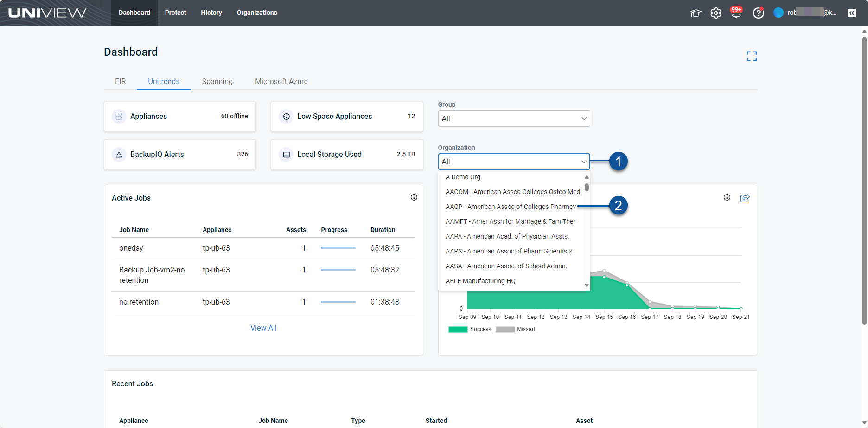
Task: Click no retention job progress bar
Action: (338, 302)
